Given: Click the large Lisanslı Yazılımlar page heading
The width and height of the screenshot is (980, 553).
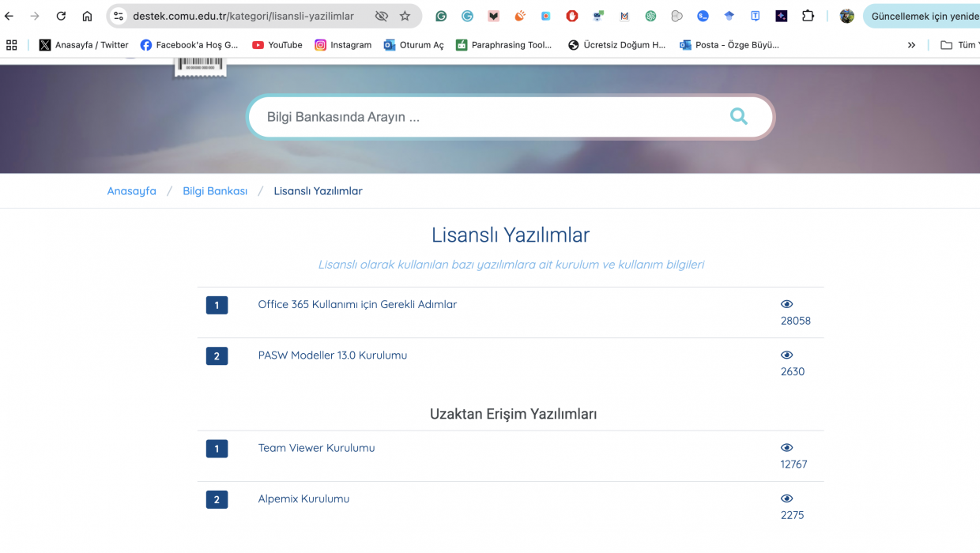Looking at the screenshot, I should pyautogui.click(x=511, y=235).
